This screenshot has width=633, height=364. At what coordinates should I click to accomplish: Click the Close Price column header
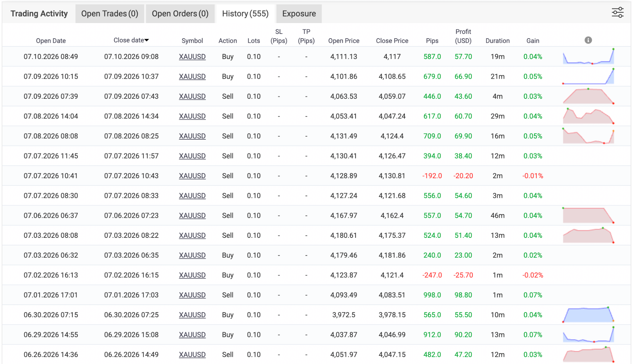click(x=392, y=41)
